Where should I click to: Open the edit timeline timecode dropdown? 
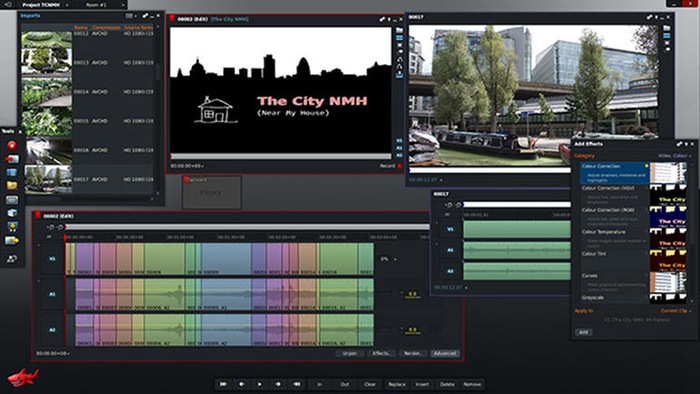(x=53, y=353)
